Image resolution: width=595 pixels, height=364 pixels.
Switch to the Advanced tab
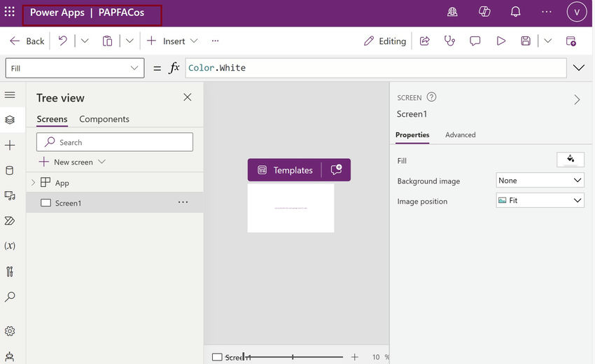coord(461,134)
